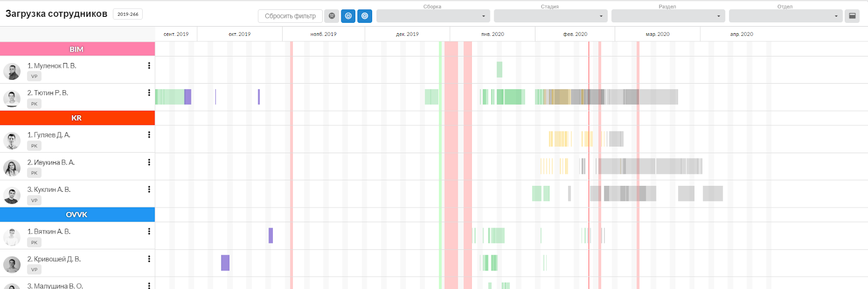Click Муленок П. В. avatar photo
This screenshot has width=868, height=289.
click(x=12, y=71)
